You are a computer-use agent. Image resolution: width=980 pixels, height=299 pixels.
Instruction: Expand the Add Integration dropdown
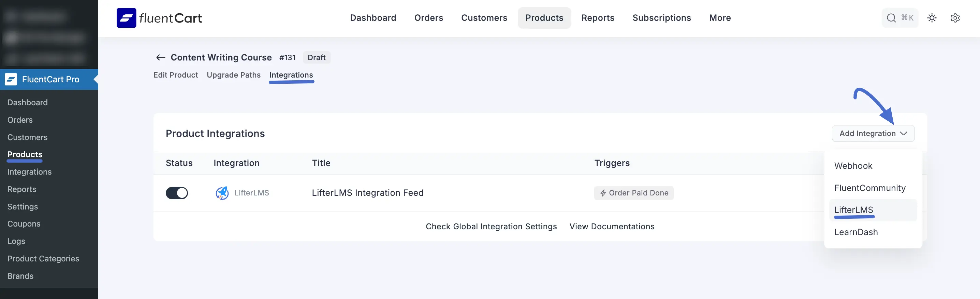coord(873,133)
